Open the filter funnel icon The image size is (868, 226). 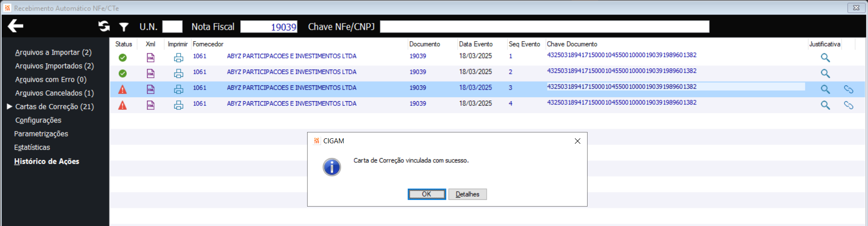coord(124,27)
